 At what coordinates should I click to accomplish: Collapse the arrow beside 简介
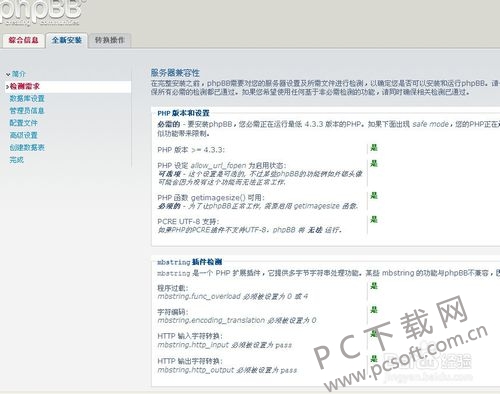(8, 74)
